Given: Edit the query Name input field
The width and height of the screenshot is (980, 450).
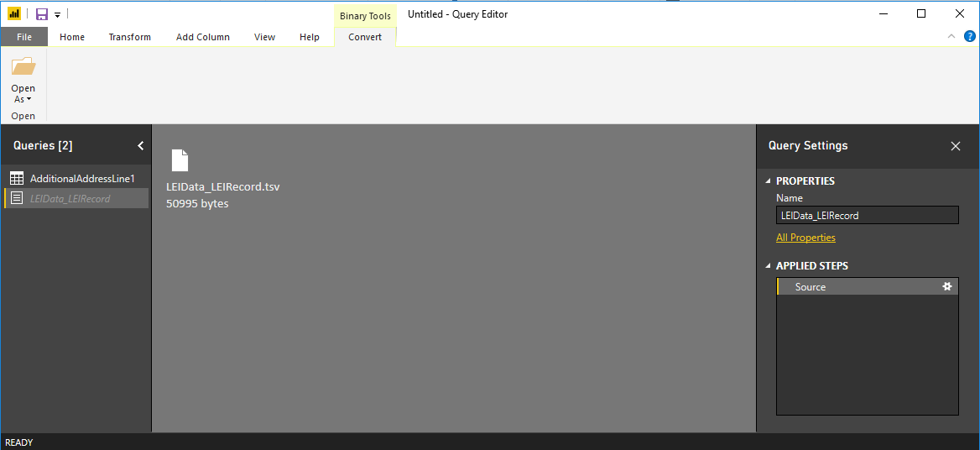Looking at the screenshot, I should tap(867, 215).
